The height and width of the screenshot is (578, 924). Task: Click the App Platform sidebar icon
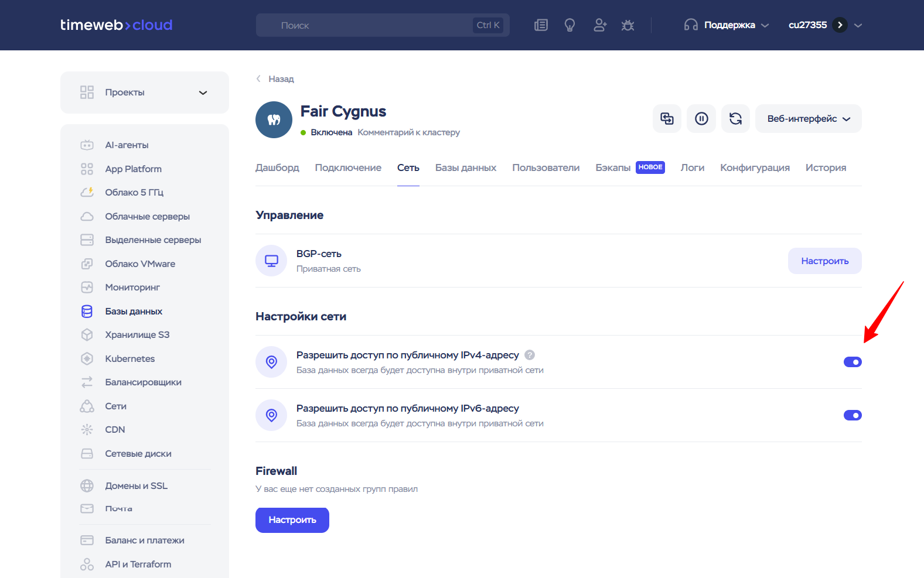point(87,169)
